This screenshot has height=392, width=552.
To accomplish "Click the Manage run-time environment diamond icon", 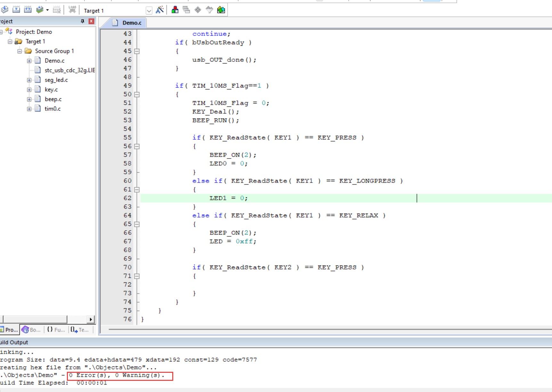I will point(198,10).
